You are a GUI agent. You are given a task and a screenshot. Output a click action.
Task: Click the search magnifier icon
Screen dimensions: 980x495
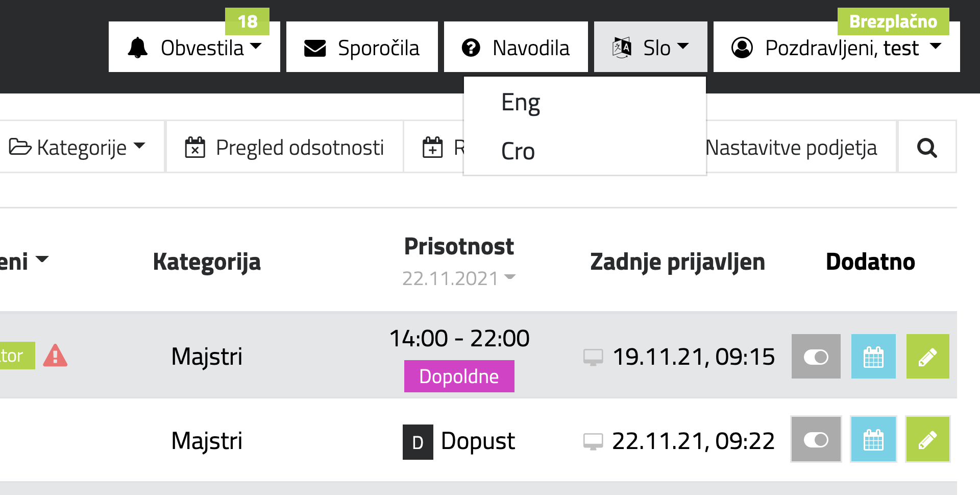pyautogui.click(x=927, y=148)
